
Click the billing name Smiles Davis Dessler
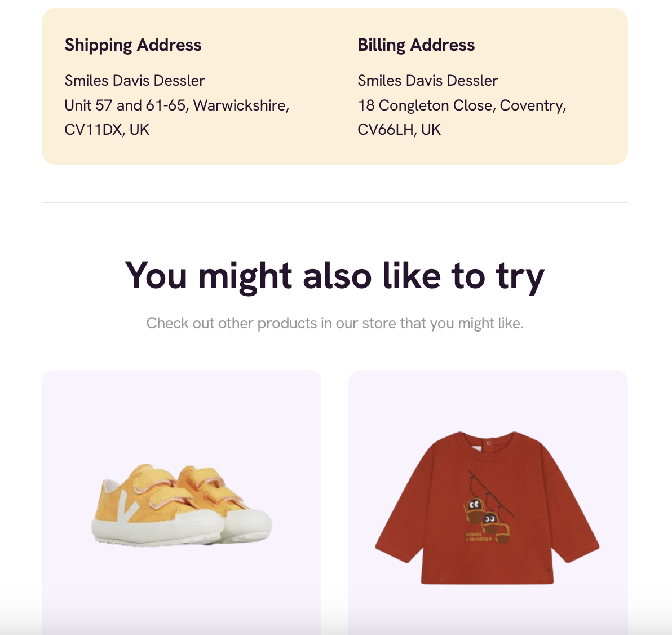428,81
